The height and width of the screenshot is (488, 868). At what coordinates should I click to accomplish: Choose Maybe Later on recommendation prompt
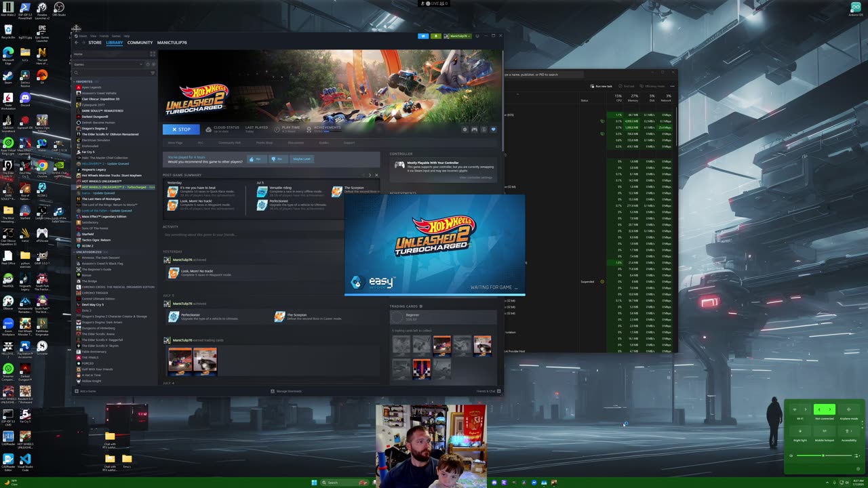(301, 159)
